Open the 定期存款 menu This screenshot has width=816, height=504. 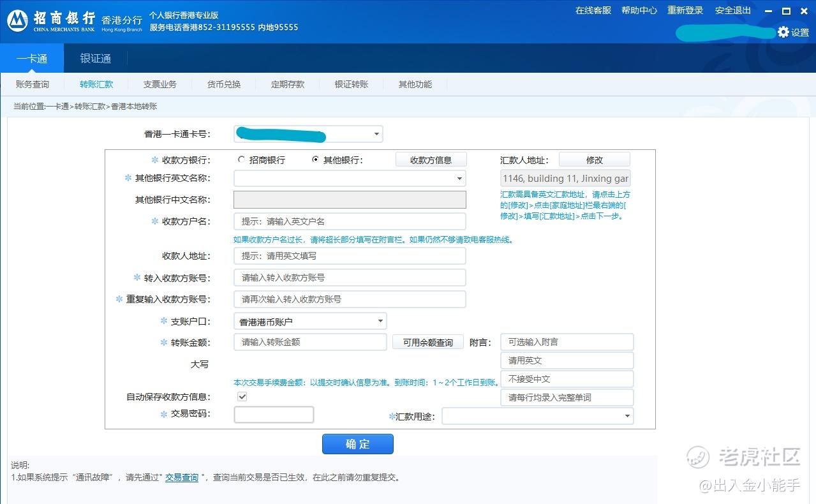(288, 84)
